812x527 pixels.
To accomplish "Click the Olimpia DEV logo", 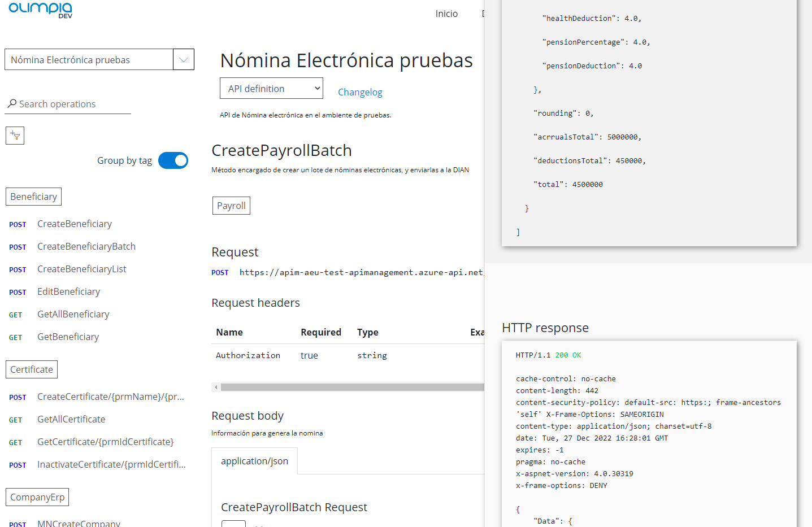I will pos(41,10).
